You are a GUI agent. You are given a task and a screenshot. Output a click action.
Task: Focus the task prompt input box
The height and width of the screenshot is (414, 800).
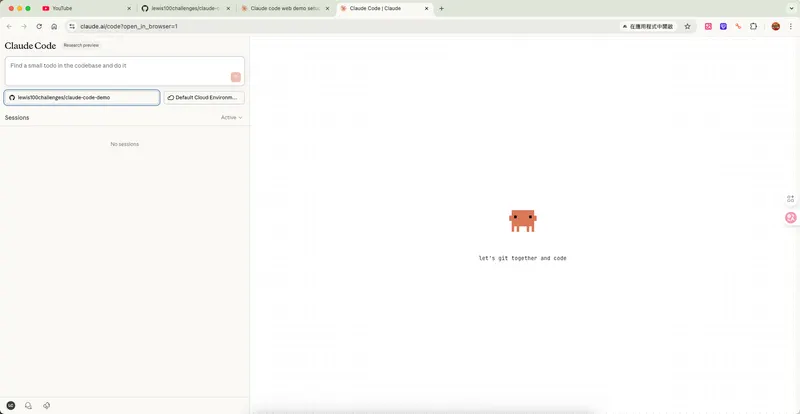click(x=124, y=71)
